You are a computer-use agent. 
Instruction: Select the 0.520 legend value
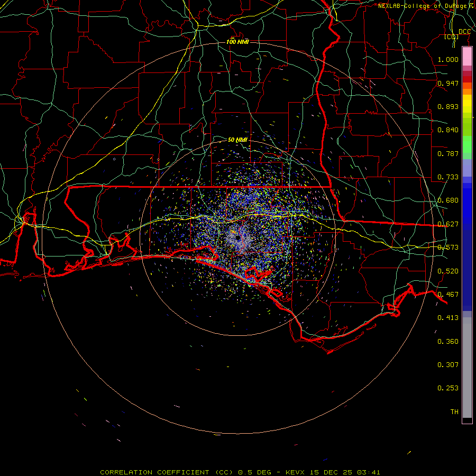[x=448, y=271]
